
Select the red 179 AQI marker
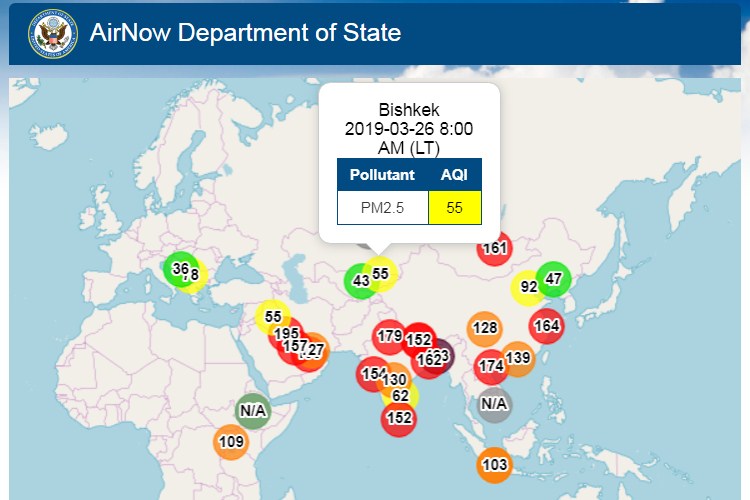pos(389,335)
